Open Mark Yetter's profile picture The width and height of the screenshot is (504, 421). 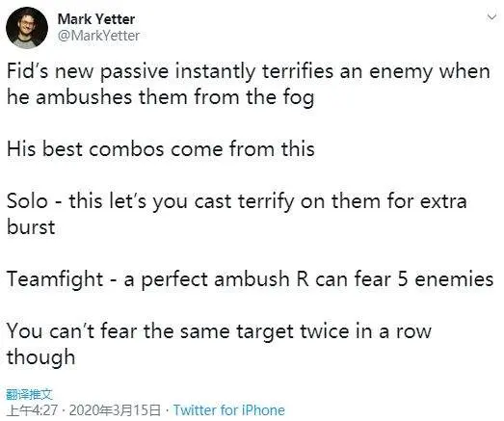coord(27,28)
